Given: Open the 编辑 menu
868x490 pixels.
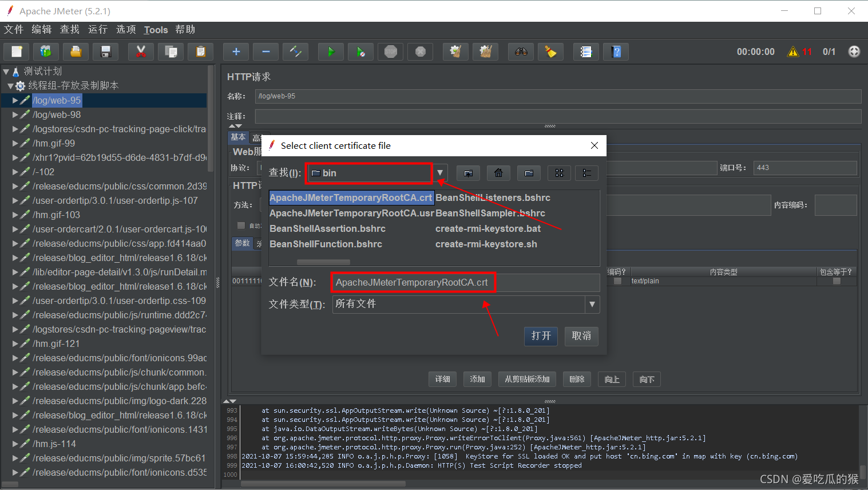Looking at the screenshot, I should point(42,30).
